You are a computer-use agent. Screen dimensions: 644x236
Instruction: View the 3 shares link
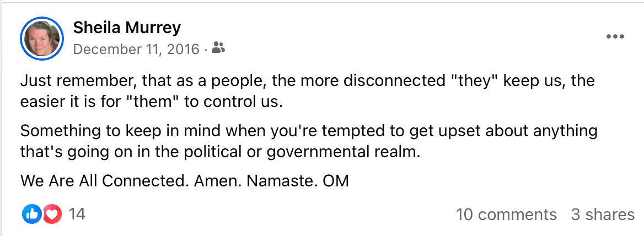pyautogui.click(x=602, y=214)
